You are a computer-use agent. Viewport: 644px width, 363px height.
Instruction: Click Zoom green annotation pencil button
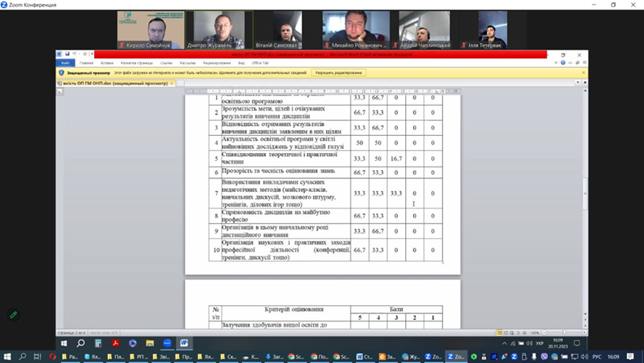14,315
